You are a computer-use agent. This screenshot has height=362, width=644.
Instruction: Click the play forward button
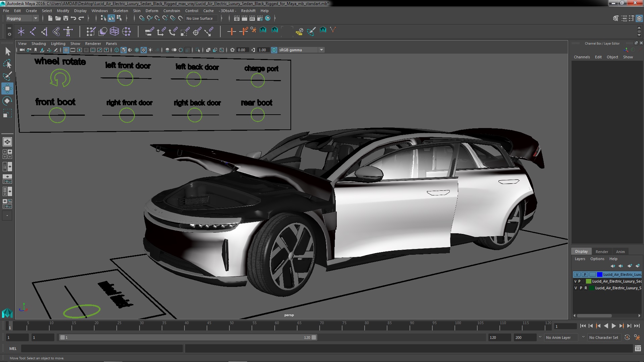point(614,326)
